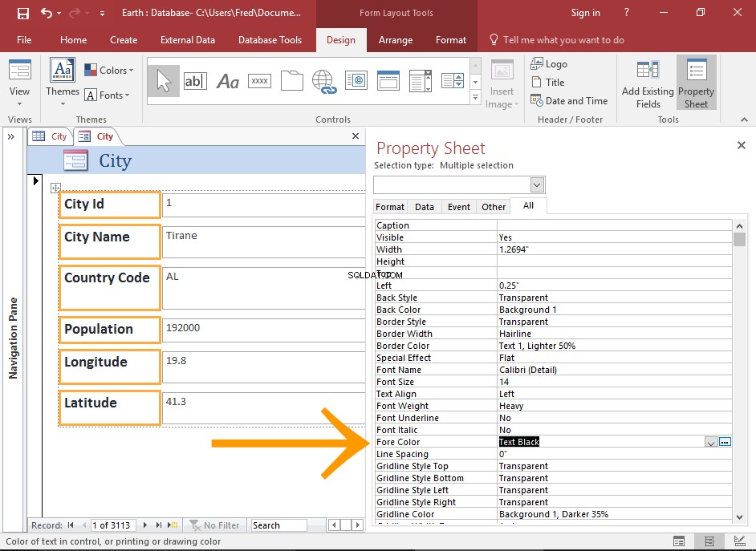The width and height of the screenshot is (756, 551).
Task: Show the next row of the Controls gallery
Action: coord(475,82)
